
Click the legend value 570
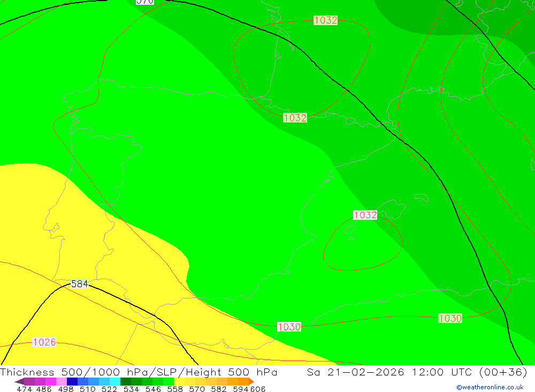(x=197, y=389)
